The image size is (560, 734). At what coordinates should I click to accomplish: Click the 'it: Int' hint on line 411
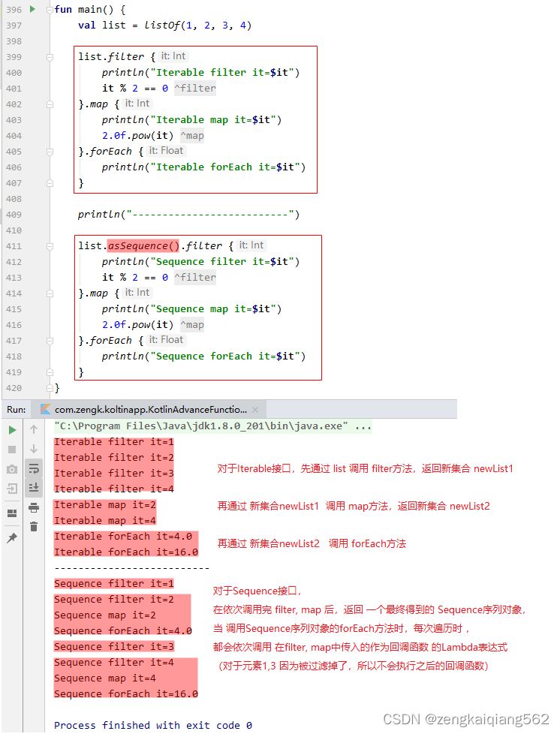coord(251,245)
